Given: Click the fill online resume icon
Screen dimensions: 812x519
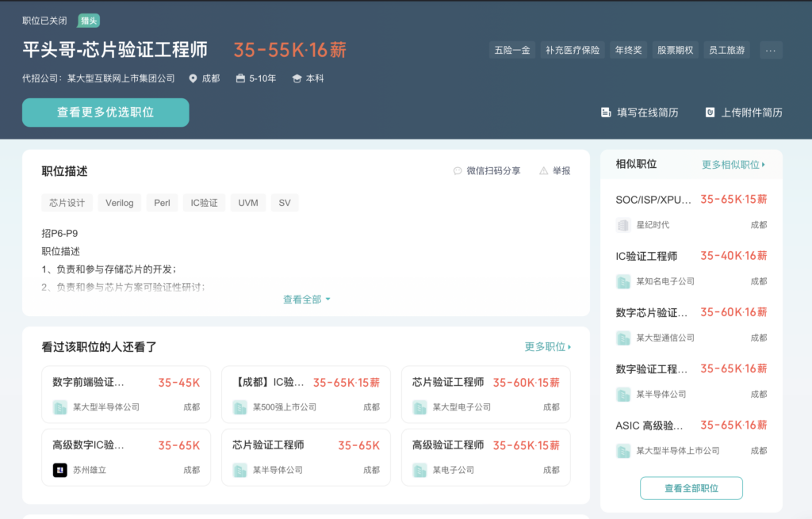Looking at the screenshot, I should coord(606,113).
